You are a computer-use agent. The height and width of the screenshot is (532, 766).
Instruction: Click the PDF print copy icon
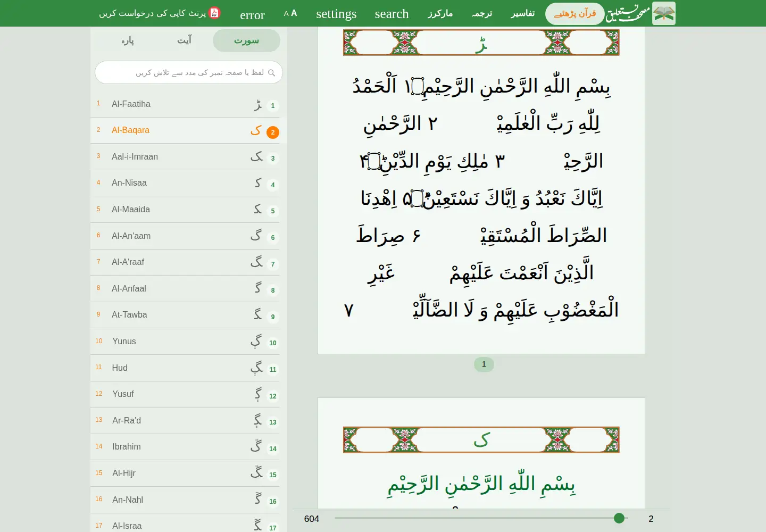(x=214, y=13)
